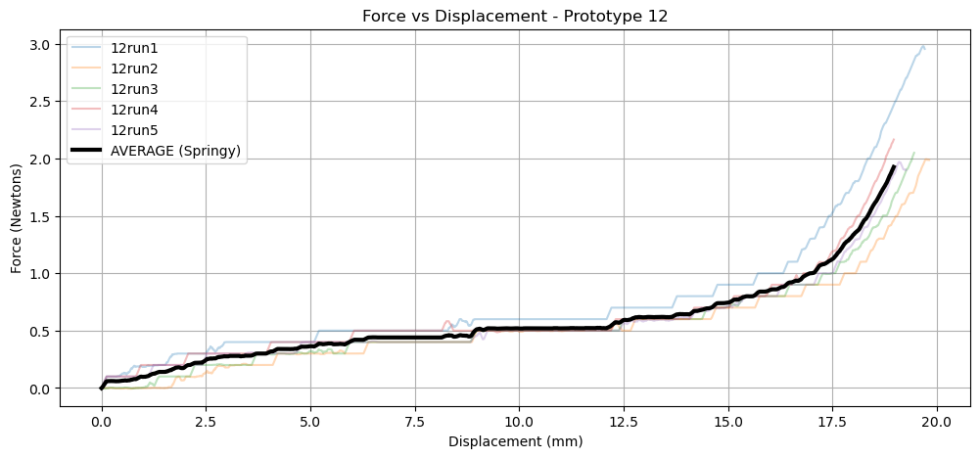The image size is (980, 458).
Task: Click the x-axis tick label '15.0'
Action: (x=727, y=422)
